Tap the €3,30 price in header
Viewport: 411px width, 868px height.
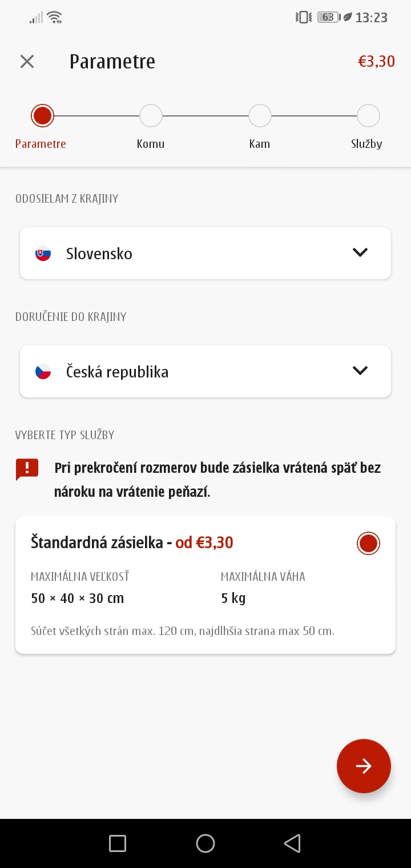pos(376,62)
